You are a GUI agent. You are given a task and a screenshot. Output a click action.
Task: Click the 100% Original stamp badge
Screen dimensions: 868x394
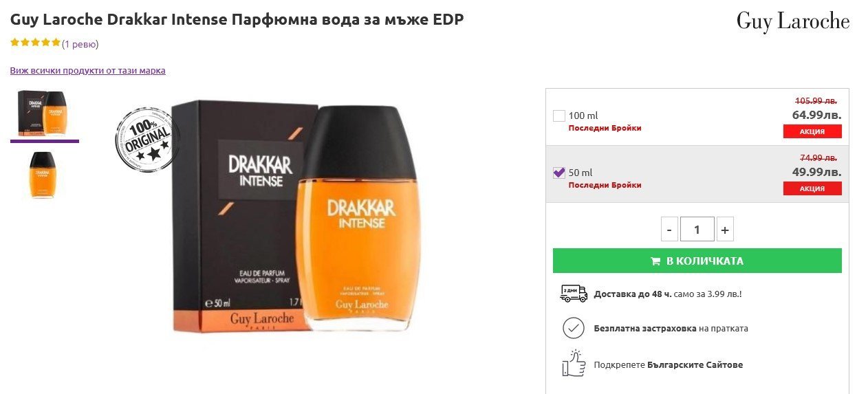pyautogui.click(x=144, y=138)
